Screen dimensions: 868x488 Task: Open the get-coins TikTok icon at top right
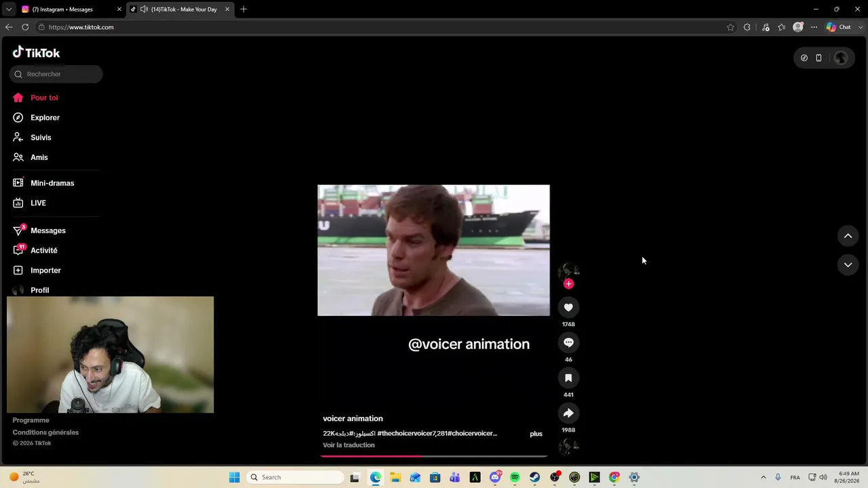pyautogui.click(x=804, y=58)
